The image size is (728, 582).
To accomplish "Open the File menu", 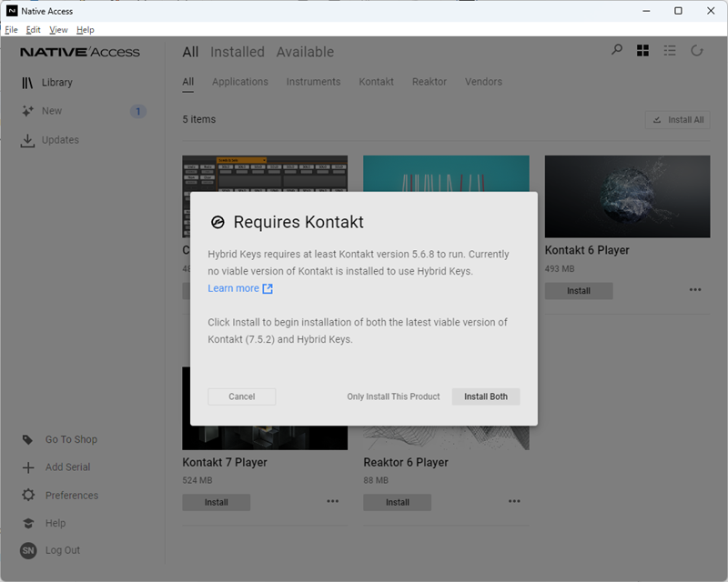I will click(11, 30).
